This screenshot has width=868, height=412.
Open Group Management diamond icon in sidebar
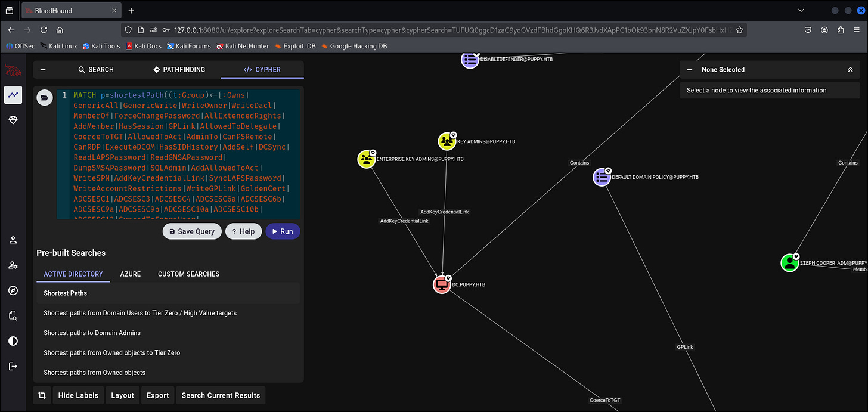pos(13,120)
